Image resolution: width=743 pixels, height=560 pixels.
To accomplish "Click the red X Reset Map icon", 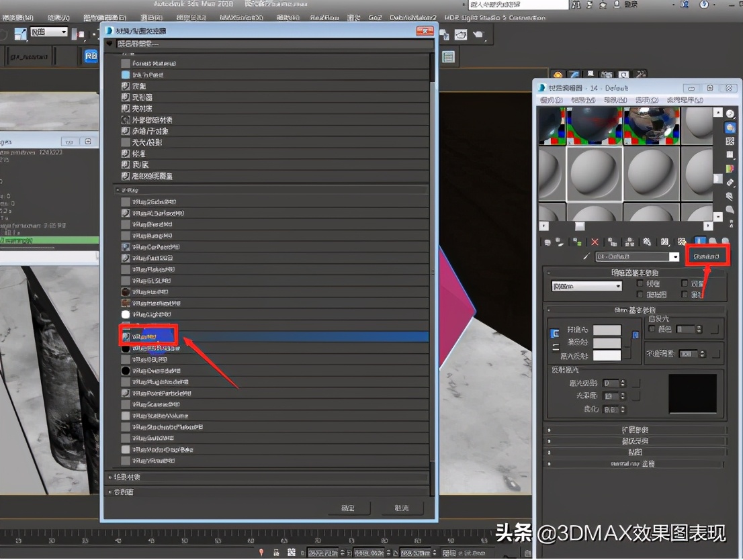I will click(595, 242).
